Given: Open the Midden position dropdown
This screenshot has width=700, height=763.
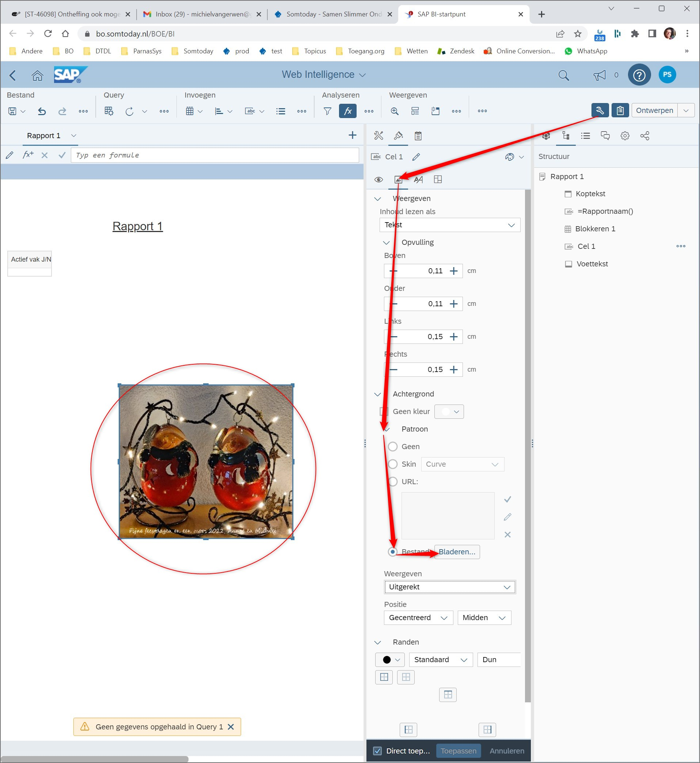Looking at the screenshot, I should click(x=484, y=618).
